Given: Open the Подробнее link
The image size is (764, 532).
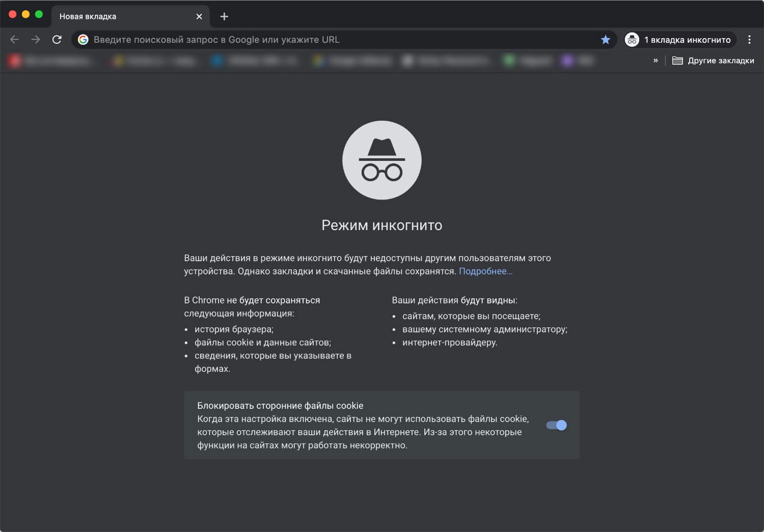Looking at the screenshot, I should tap(485, 271).
